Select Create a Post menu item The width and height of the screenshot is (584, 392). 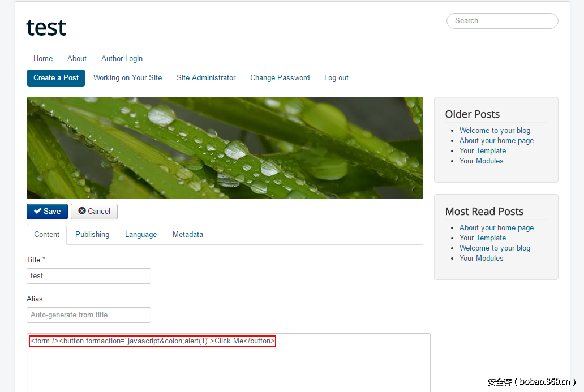(56, 78)
